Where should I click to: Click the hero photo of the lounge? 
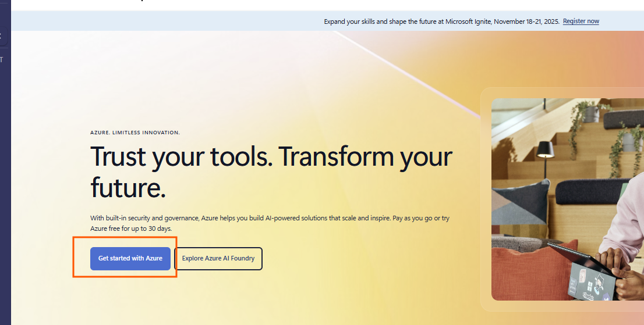coord(568,199)
